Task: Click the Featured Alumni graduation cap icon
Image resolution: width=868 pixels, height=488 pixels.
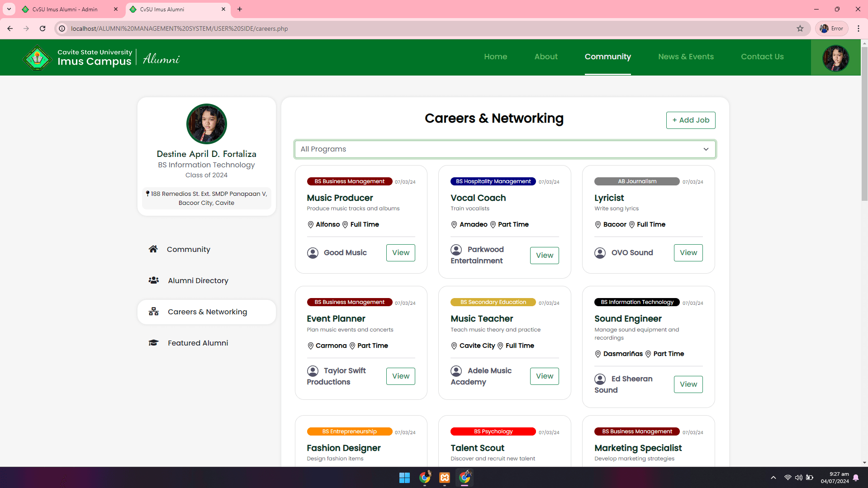Action: 154,343
